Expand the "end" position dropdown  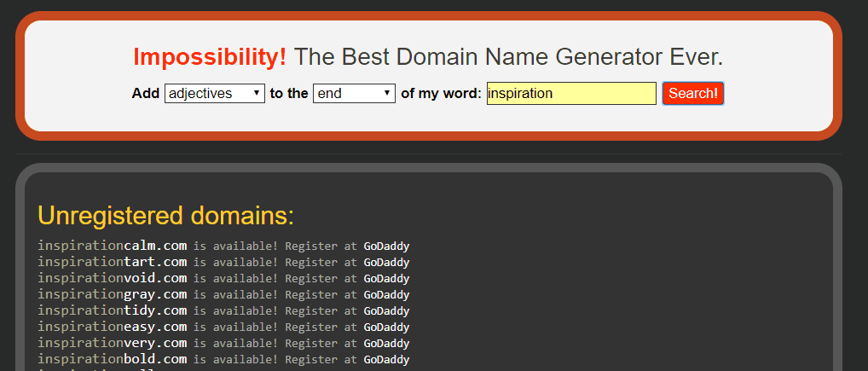click(354, 94)
